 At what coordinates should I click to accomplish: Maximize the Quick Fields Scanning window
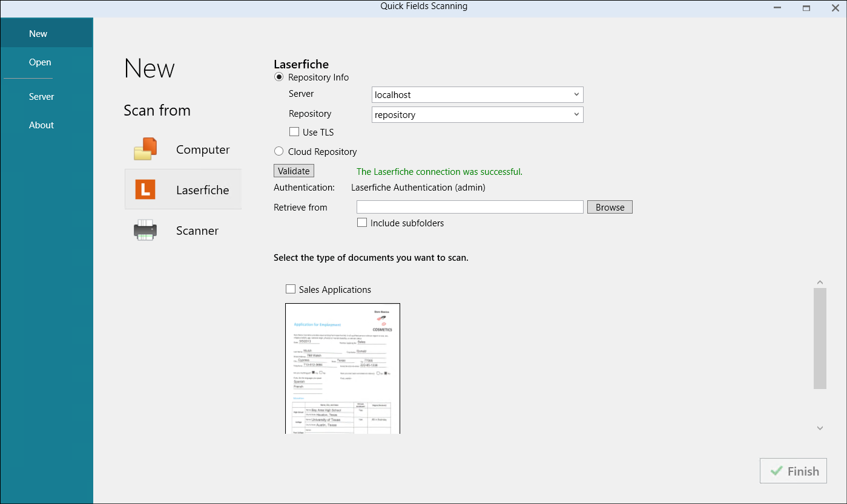click(806, 8)
